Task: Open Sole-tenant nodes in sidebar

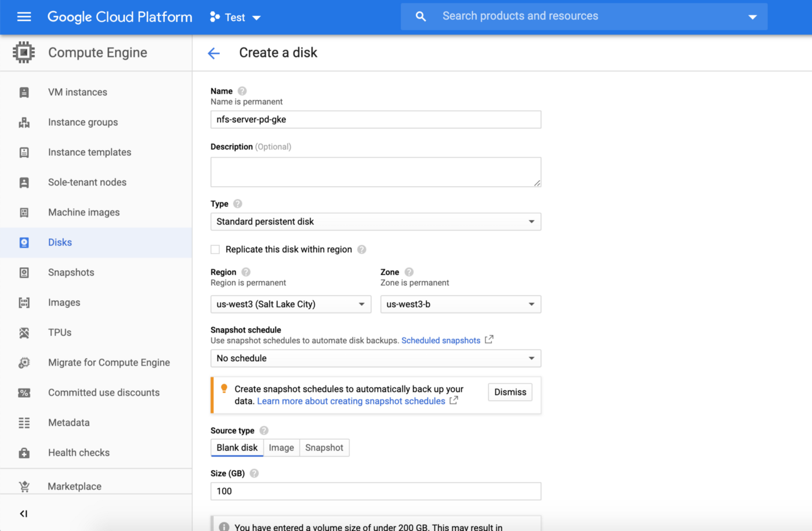Action: coord(87,182)
